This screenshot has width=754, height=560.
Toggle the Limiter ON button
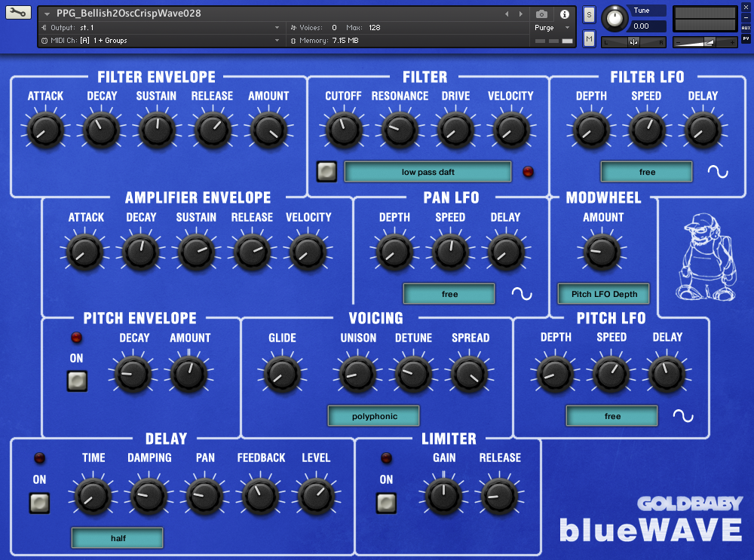[386, 503]
